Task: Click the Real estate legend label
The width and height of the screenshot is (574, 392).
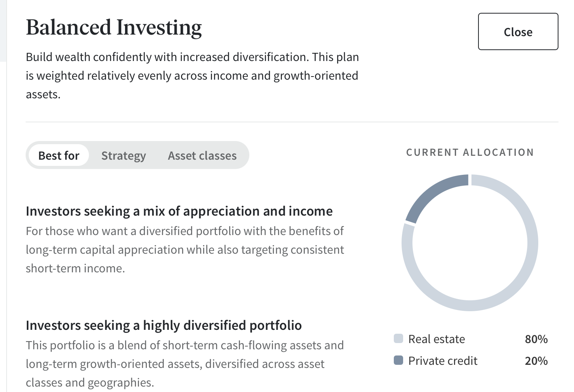Action: (437, 339)
